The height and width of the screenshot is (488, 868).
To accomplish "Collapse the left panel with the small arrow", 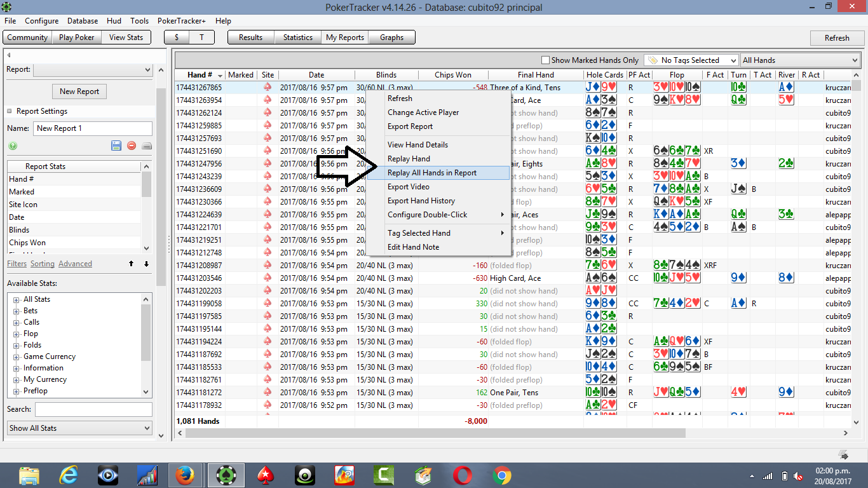I will (9, 55).
